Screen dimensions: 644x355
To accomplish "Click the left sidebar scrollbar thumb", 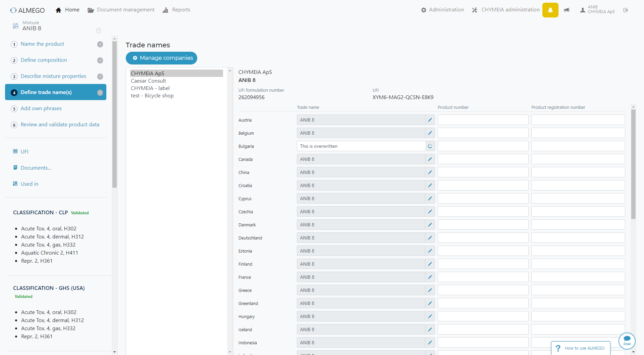I will pos(114,114).
